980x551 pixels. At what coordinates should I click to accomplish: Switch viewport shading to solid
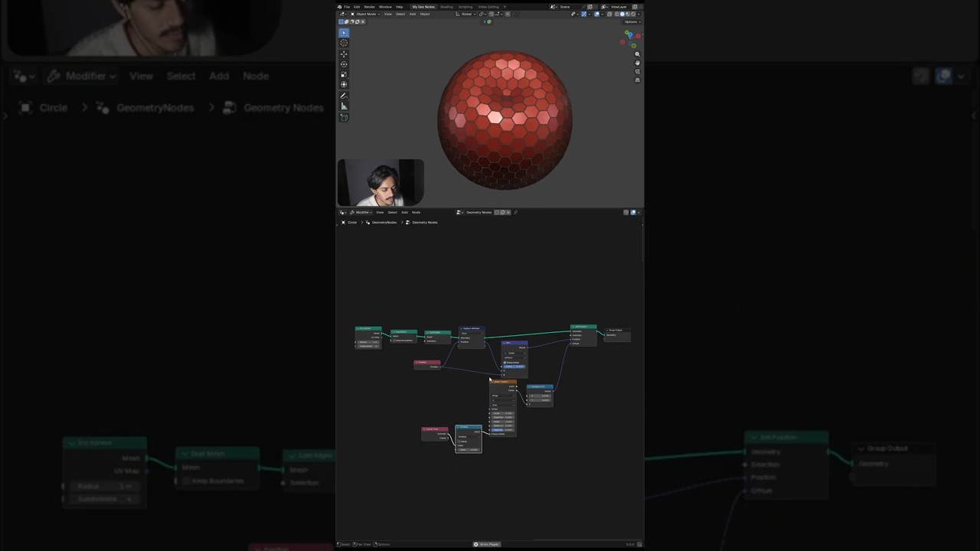622,14
